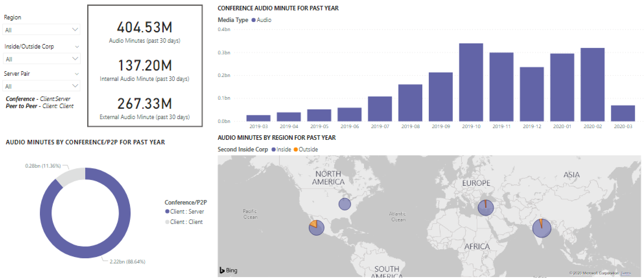Click the 2.22bn (88.64%) donut label

[x=127, y=262]
